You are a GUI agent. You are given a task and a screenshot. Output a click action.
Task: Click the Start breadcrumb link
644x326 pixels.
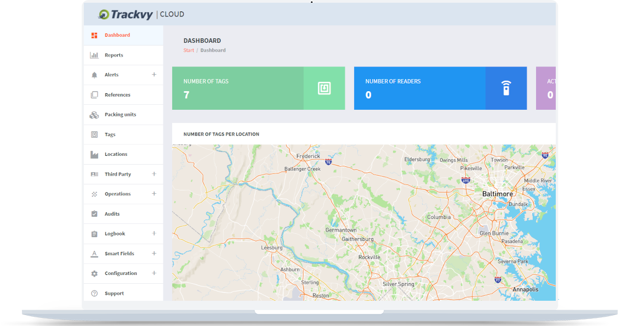click(x=189, y=50)
